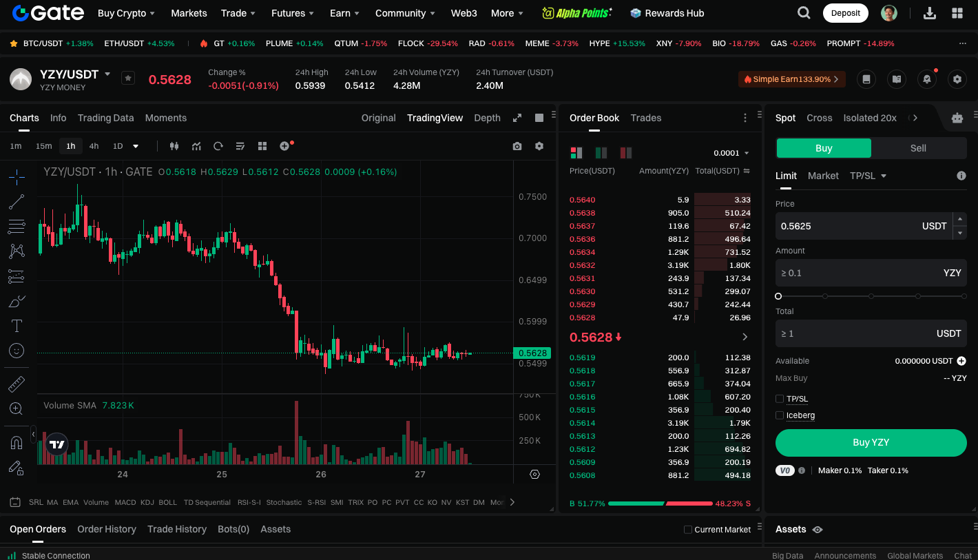
Task: Add YZY/USDT to favorites star
Action: [x=128, y=78]
